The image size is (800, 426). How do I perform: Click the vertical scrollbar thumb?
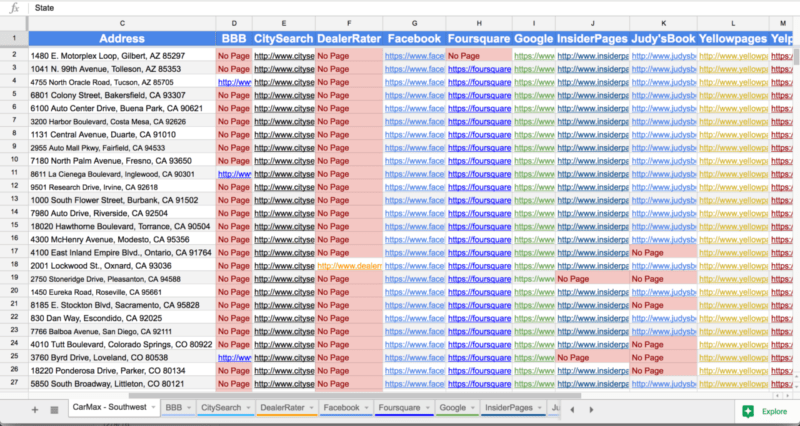pos(796,56)
